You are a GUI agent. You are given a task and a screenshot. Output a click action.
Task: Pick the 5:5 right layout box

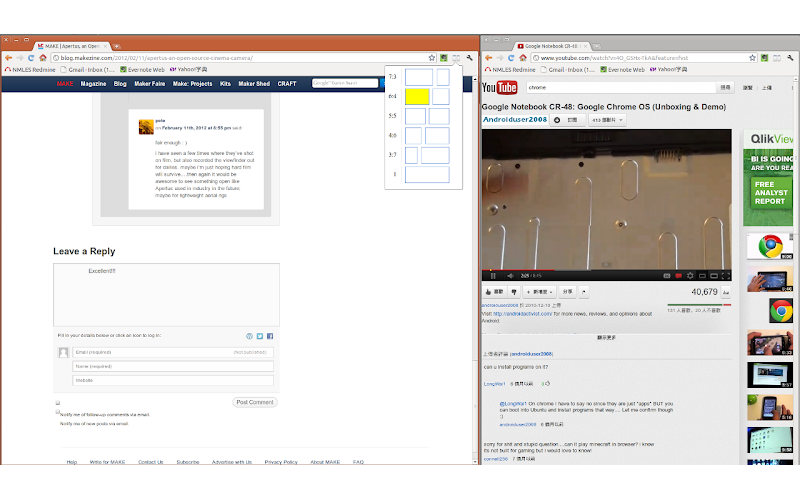click(439, 116)
